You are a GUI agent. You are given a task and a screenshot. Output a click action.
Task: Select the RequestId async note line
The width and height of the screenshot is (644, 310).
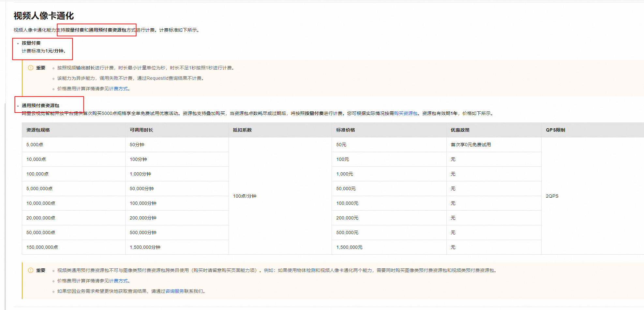click(131, 78)
